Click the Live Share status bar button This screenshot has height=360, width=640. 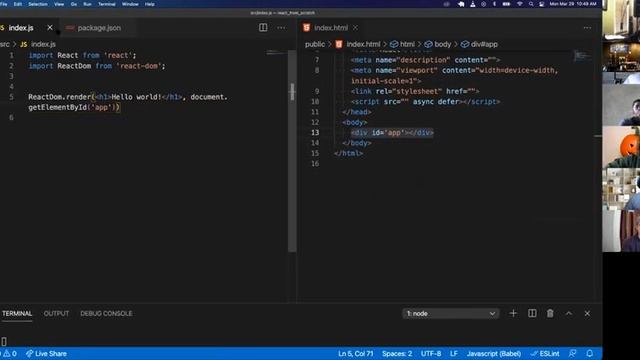pyautogui.click(x=46, y=353)
